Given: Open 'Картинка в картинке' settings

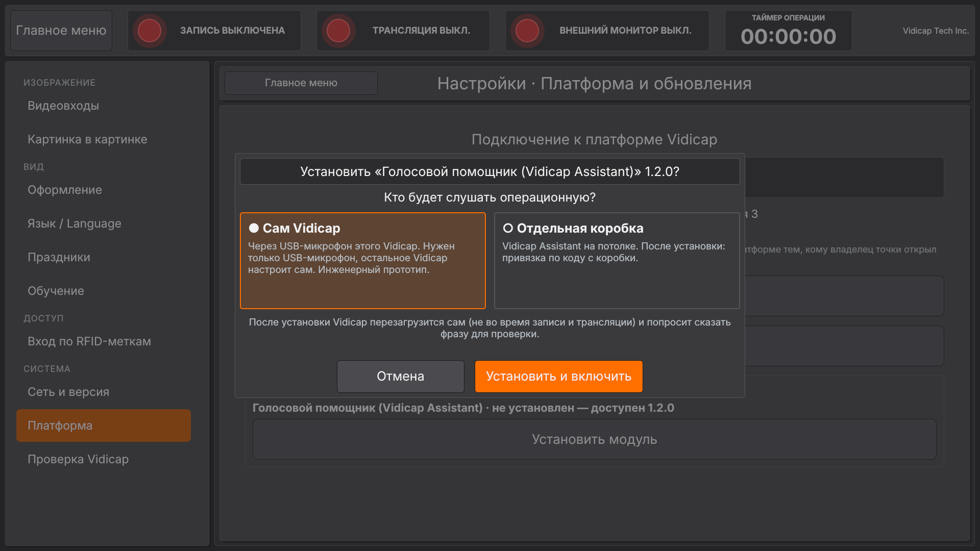Looking at the screenshot, I should click(104, 139).
